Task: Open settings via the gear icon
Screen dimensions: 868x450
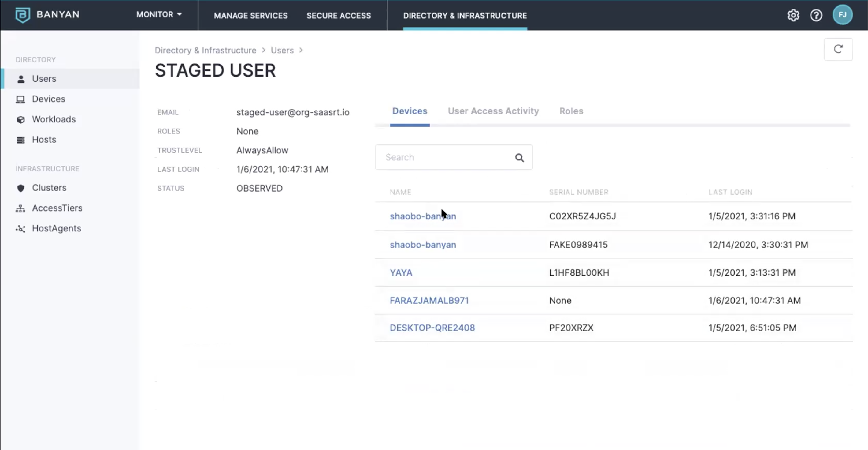Action: (793, 15)
